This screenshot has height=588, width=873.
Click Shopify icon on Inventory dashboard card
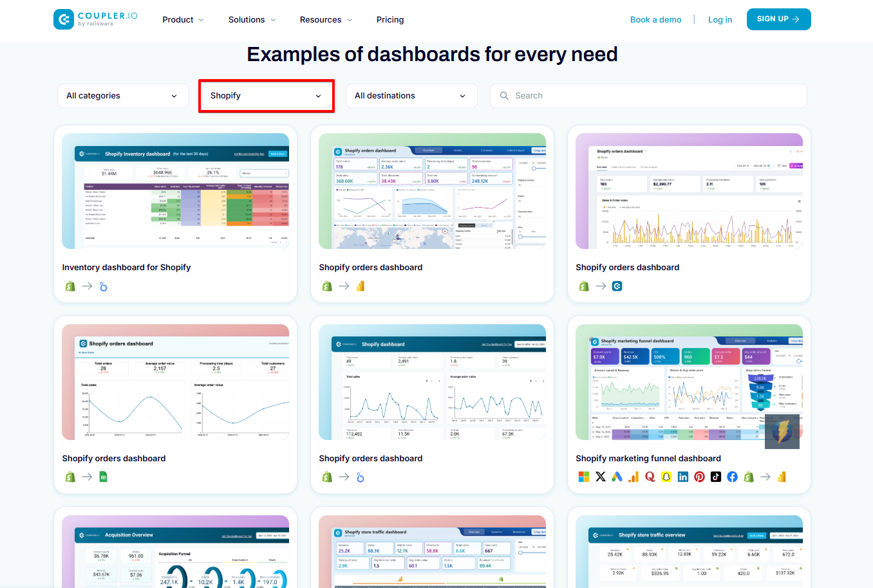pyautogui.click(x=70, y=286)
